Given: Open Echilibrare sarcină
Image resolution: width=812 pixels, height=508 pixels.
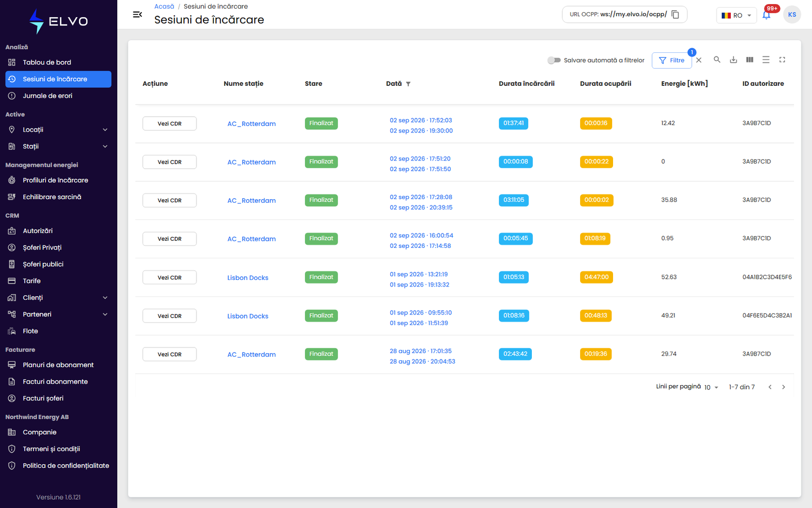Looking at the screenshot, I should click(x=58, y=197).
